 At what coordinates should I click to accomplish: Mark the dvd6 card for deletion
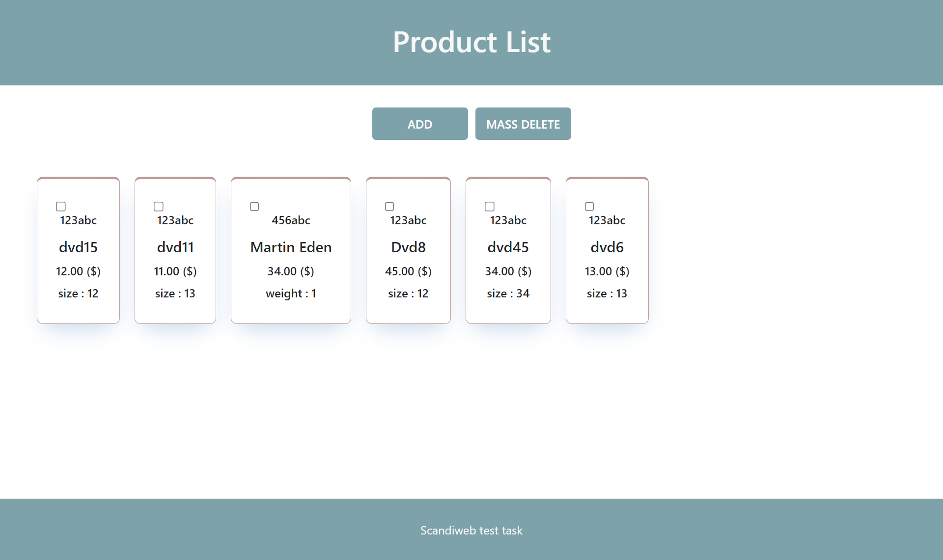coord(588,206)
